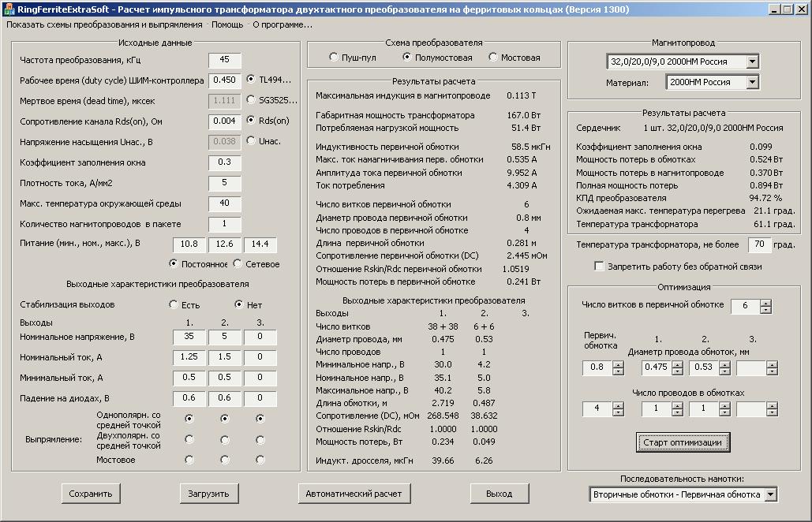Select the Uнас. radio button
The image size is (812, 522).
point(264,140)
